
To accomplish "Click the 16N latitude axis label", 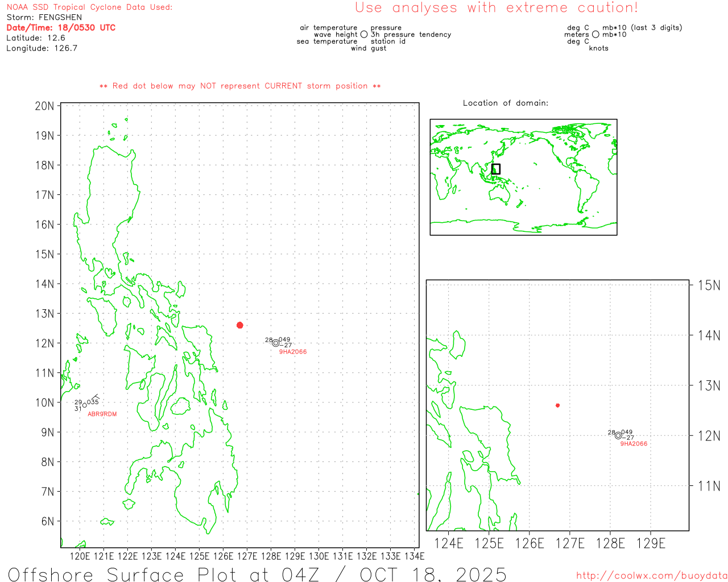I will [44, 225].
